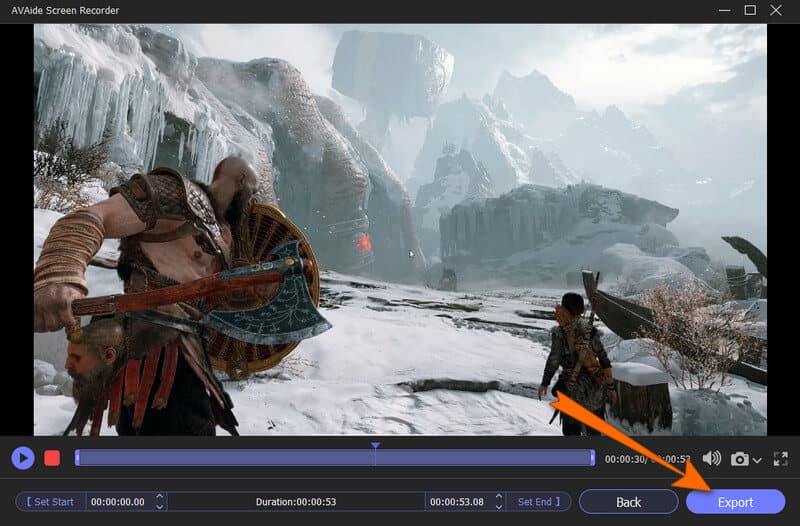
Task: Open the snapshot options dropdown arrow
Action: coord(757,460)
